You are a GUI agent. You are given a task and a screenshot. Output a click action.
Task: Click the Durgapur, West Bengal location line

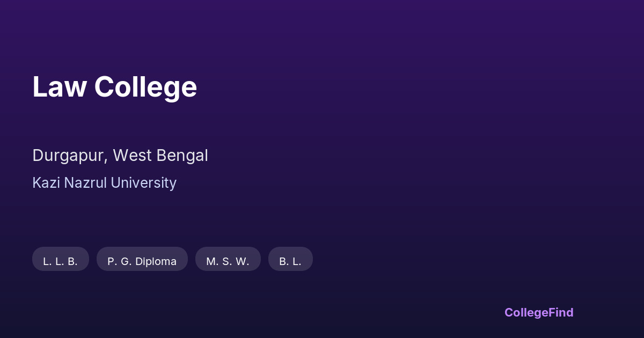tap(120, 156)
